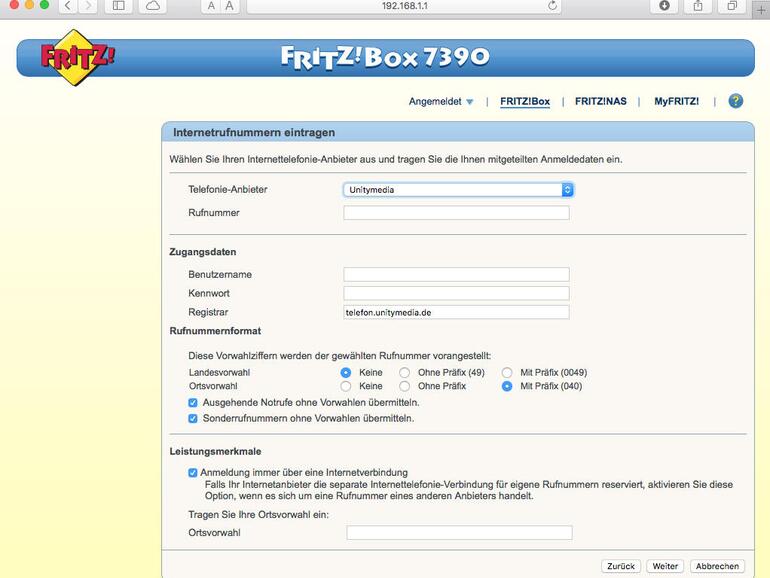This screenshot has width=770, height=578.
Task: Click the Zugangsdaten section heading
Action: click(203, 252)
